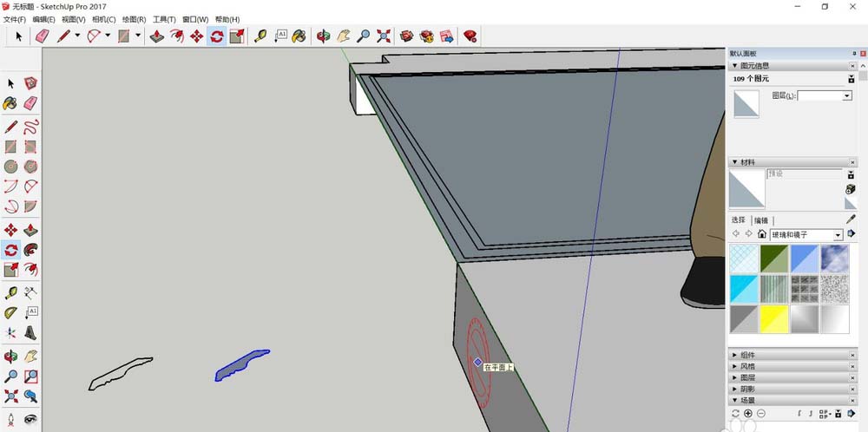Pick the Pan hand tool in top toolbar
This screenshot has width=868, height=432.
pyautogui.click(x=344, y=36)
